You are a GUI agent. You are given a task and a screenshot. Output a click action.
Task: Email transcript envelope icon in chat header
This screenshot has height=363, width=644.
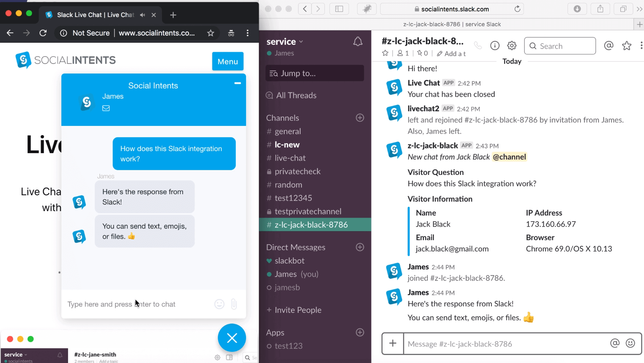pyautogui.click(x=106, y=108)
